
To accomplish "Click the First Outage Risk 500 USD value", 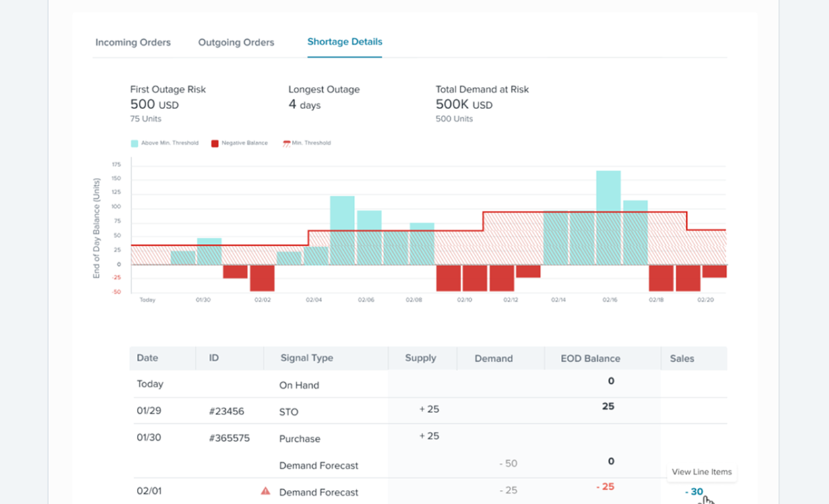I will (x=154, y=104).
